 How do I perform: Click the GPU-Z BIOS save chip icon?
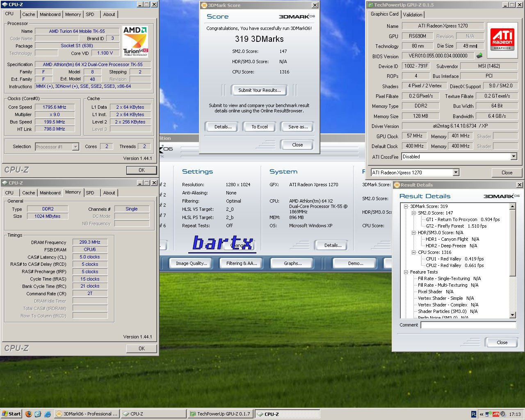coord(479,55)
